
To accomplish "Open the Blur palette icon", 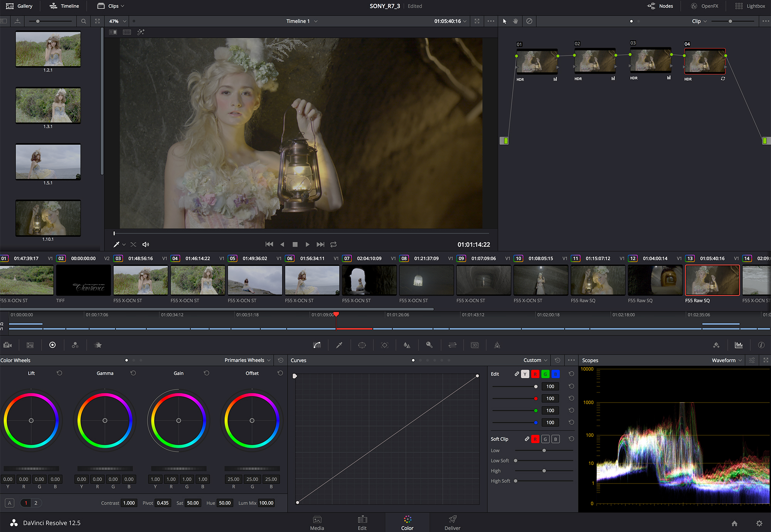I will [x=407, y=345].
